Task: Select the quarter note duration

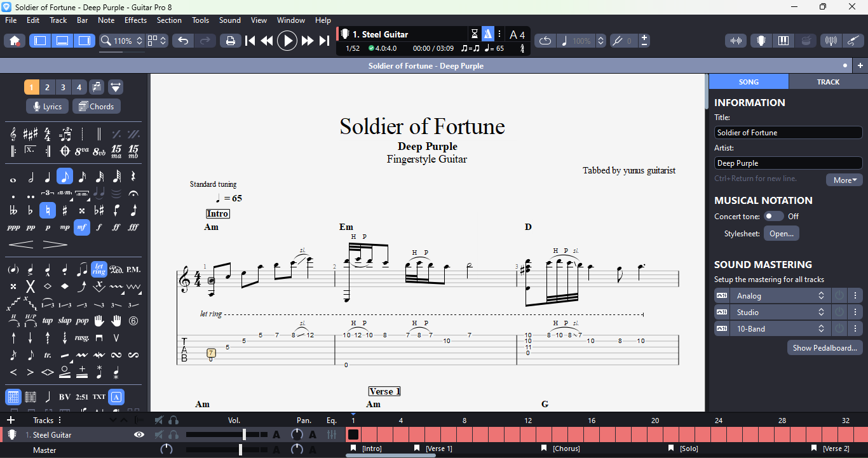Action: point(48,177)
